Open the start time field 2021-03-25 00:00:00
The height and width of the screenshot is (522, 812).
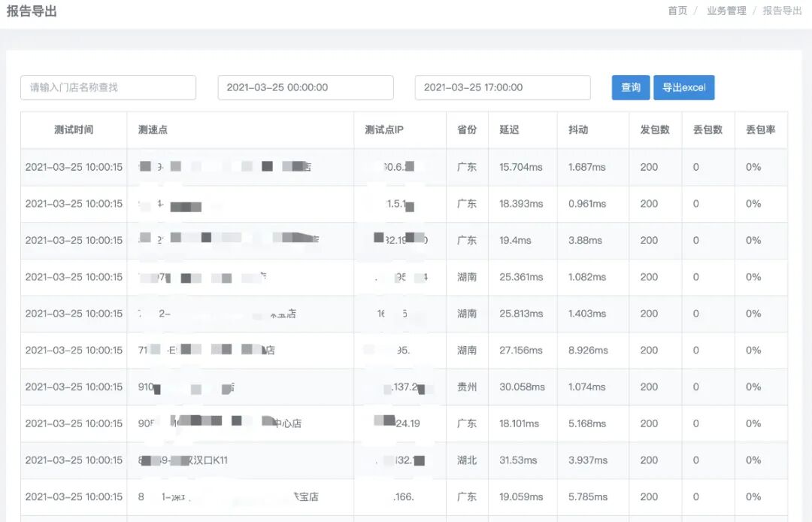coord(305,87)
